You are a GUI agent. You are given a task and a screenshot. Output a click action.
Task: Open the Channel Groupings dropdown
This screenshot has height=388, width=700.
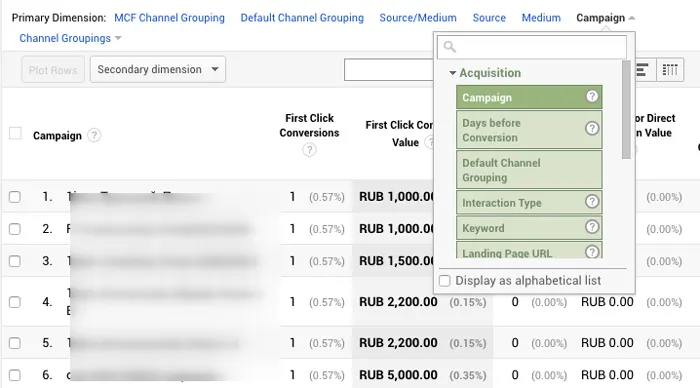pos(70,38)
